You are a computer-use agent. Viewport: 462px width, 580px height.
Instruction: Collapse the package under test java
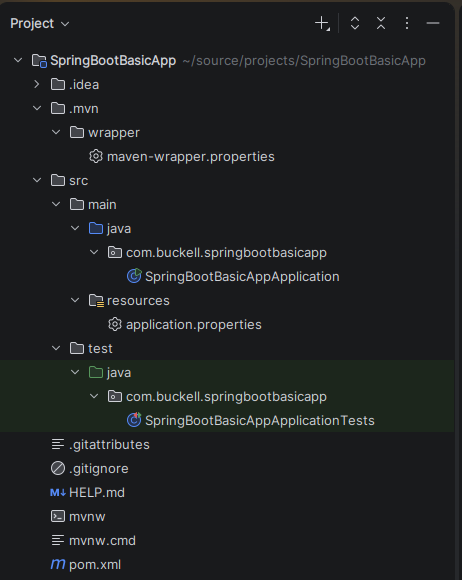[x=94, y=396]
